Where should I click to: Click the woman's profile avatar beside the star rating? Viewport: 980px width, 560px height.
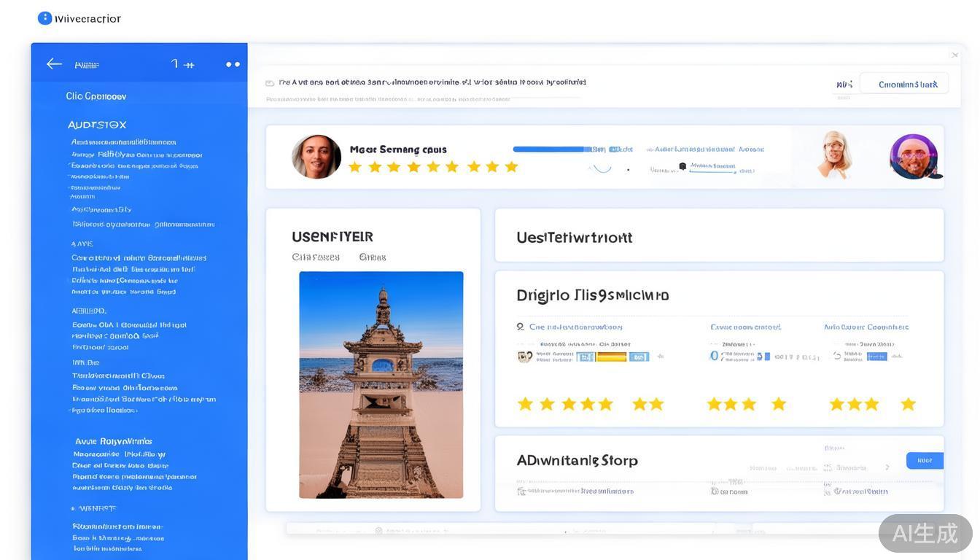point(316,157)
